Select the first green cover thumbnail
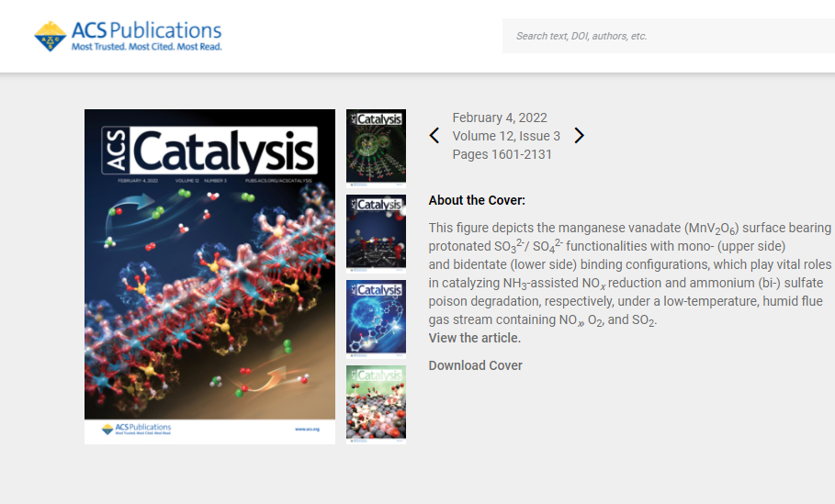 (x=376, y=149)
